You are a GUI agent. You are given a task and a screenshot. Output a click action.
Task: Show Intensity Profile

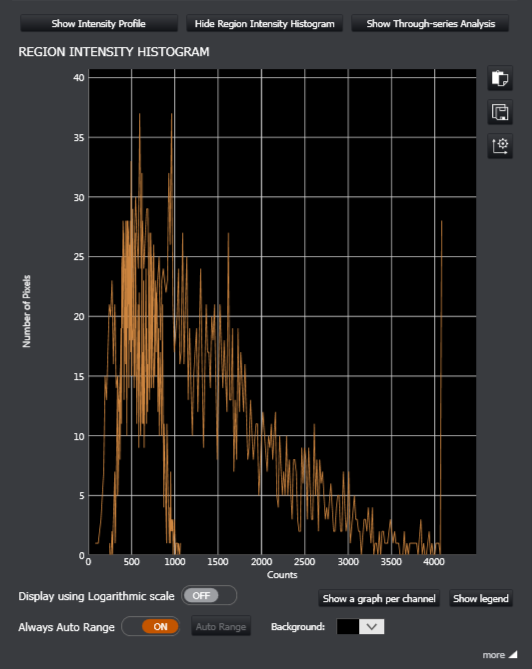pyautogui.click(x=99, y=23)
